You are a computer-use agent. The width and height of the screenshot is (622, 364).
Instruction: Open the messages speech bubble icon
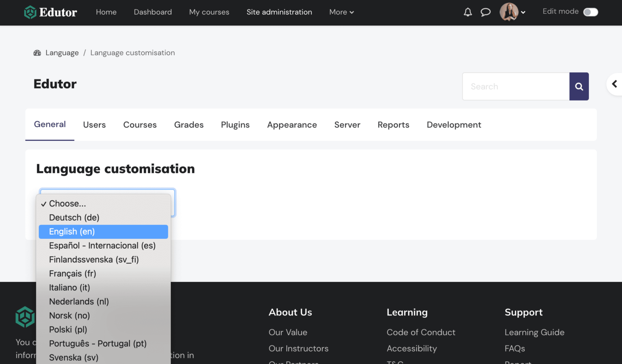(x=486, y=12)
